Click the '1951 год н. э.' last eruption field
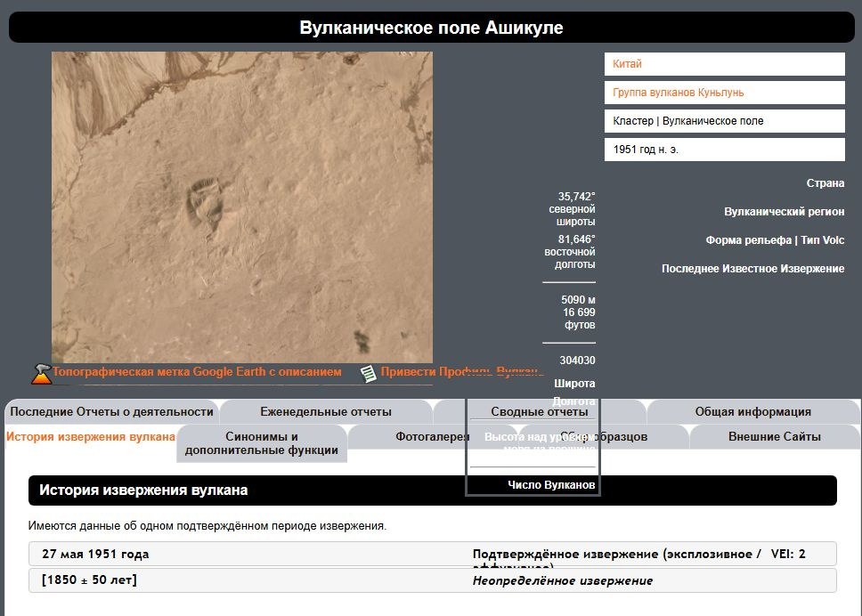 tap(724, 150)
